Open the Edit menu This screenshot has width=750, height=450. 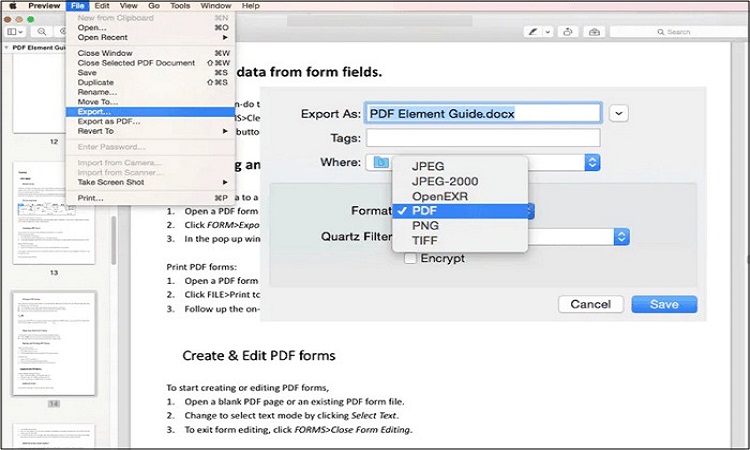tap(102, 6)
